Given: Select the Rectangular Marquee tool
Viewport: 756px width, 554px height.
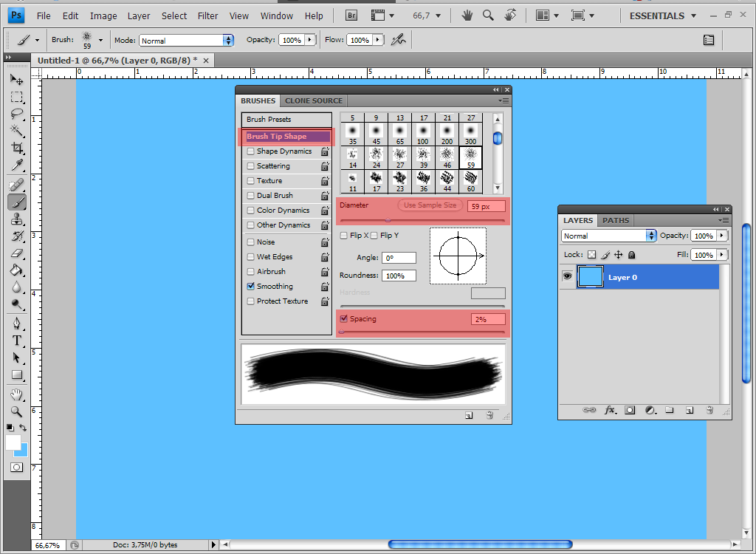Looking at the screenshot, I should click(x=17, y=97).
